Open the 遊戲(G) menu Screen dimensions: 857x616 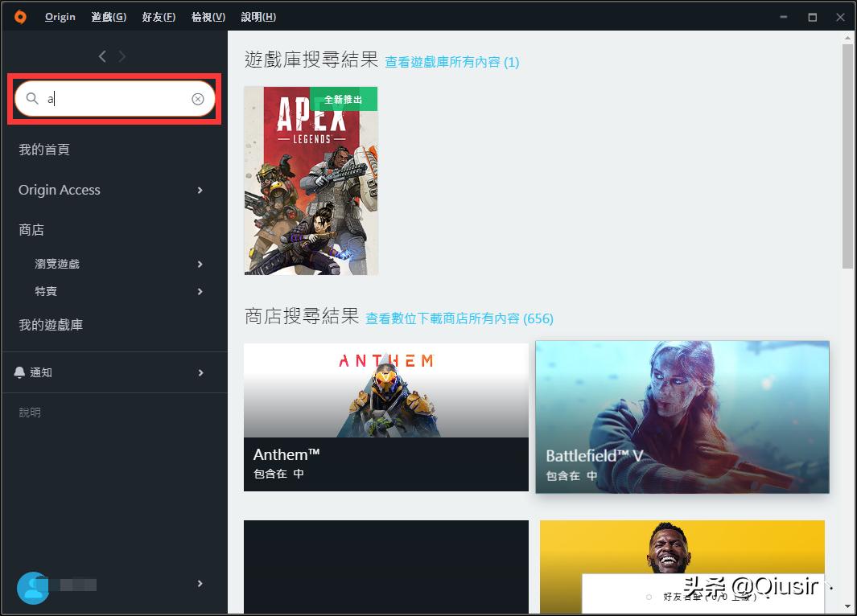[x=108, y=16]
